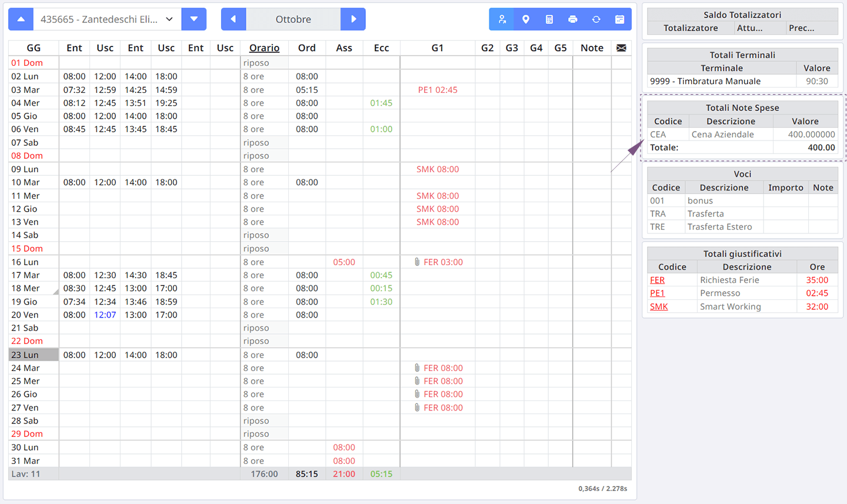Open the PE1 code link
This screenshot has height=504, width=847.
coord(657,293)
